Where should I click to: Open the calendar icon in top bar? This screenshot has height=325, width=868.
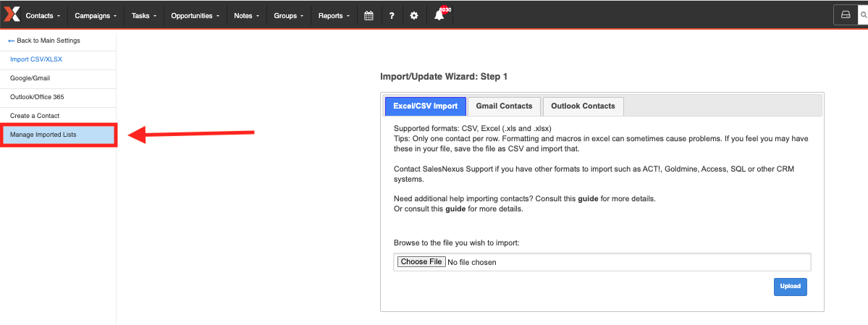(x=368, y=15)
